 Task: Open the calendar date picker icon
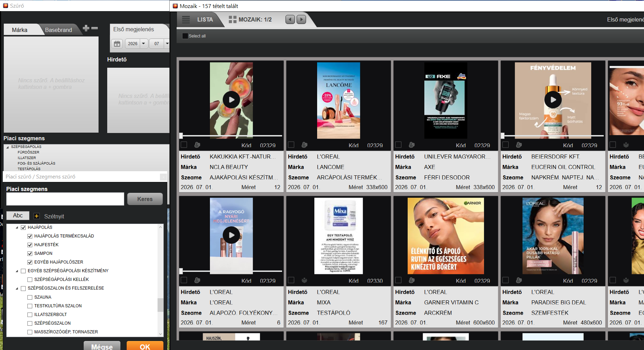[x=117, y=44]
